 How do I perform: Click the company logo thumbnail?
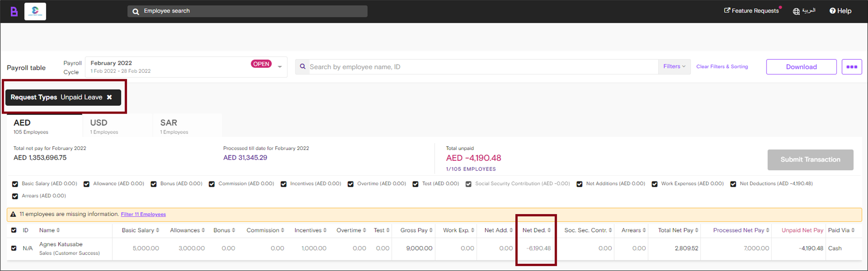[x=35, y=11]
